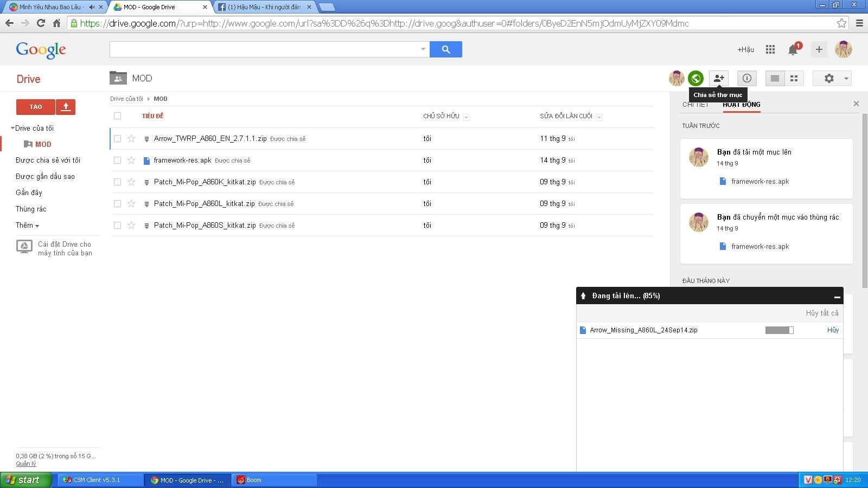Open 'Thùng rác' in sidebar
The image size is (868, 488).
(31, 209)
